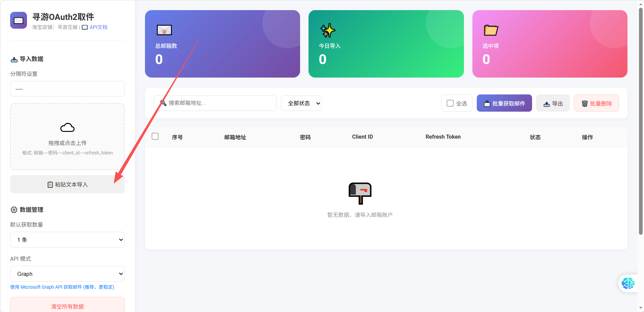Click the Client ID column header
Screen dimensions: 644x312
coord(362,137)
